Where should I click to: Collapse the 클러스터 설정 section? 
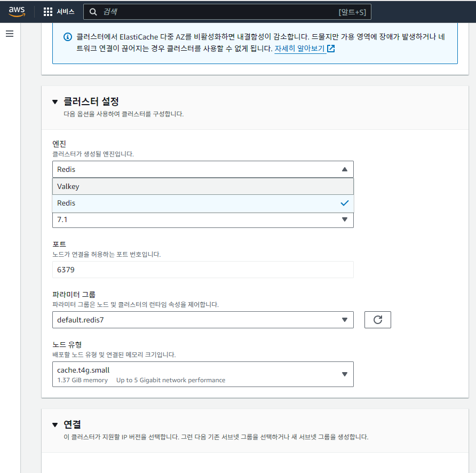pos(55,102)
